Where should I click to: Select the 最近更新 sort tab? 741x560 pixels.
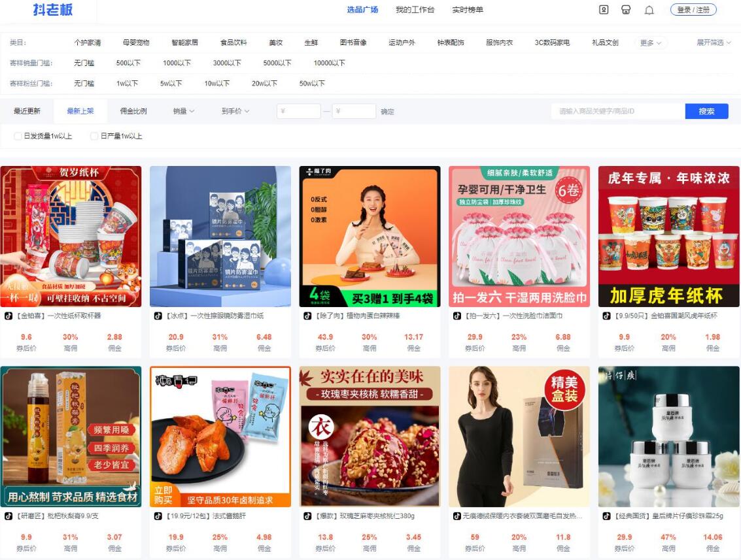(x=27, y=111)
